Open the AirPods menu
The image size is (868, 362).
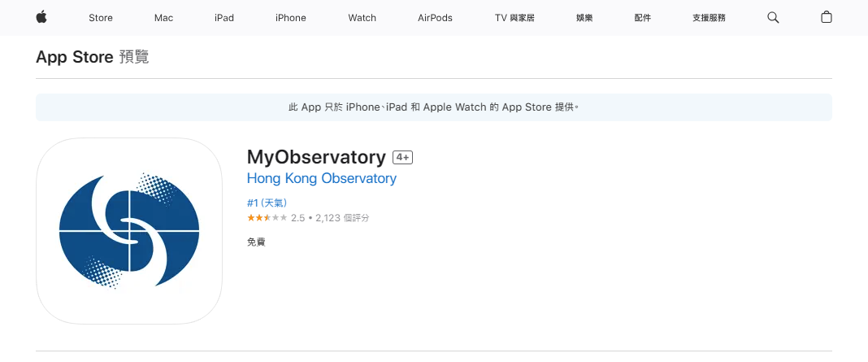435,18
